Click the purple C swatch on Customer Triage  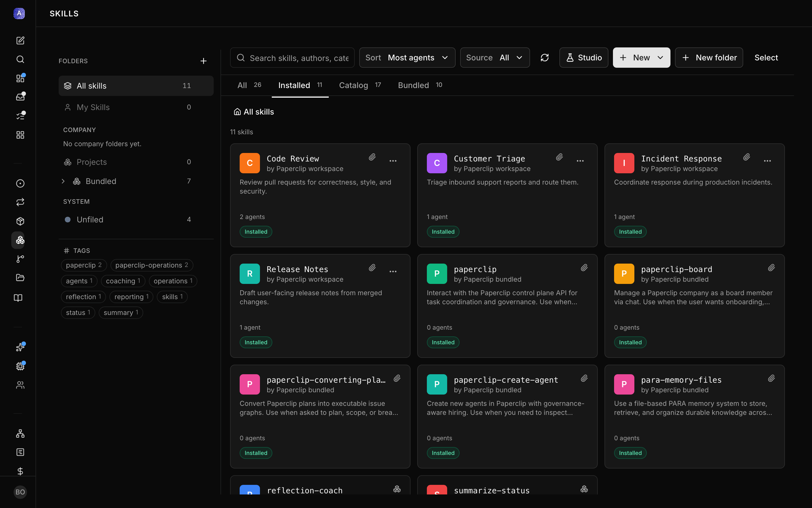click(437, 163)
